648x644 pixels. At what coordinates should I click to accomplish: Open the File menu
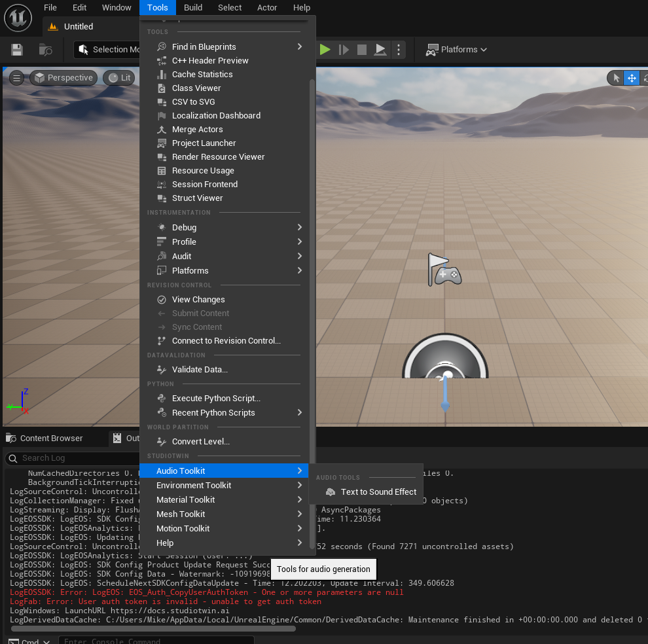[50, 7]
